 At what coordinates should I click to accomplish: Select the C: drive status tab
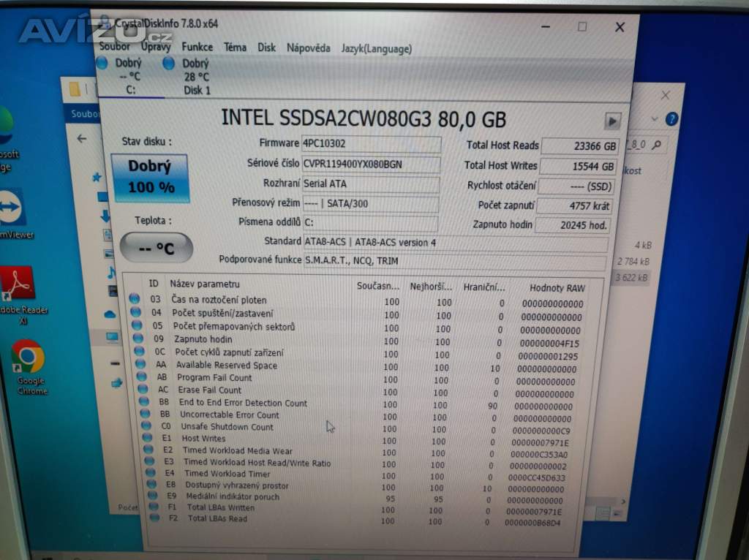pyautogui.click(x=128, y=76)
